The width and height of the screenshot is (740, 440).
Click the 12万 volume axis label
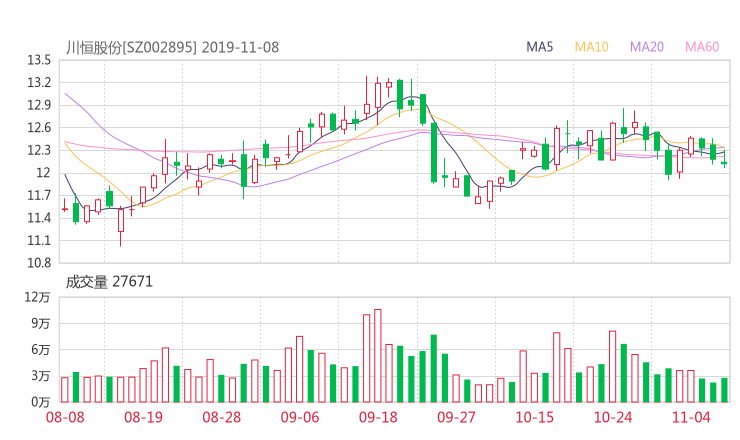pyautogui.click(x=37, y=297)
